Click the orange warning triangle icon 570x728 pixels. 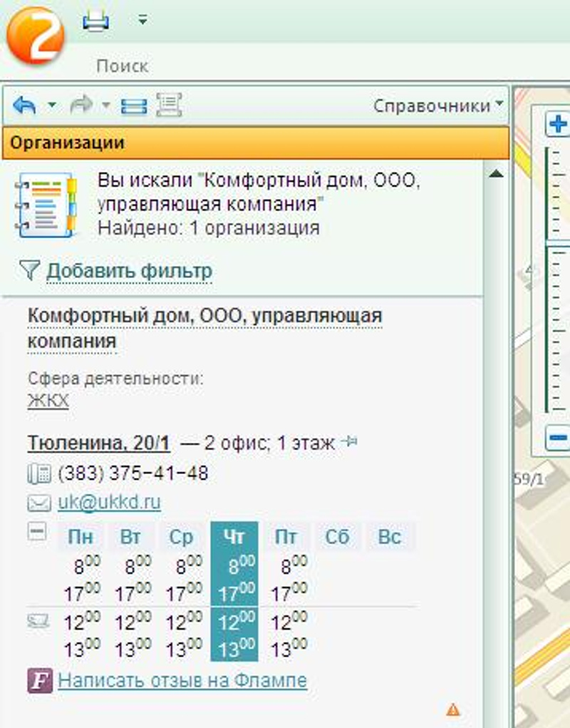point(452,709)
